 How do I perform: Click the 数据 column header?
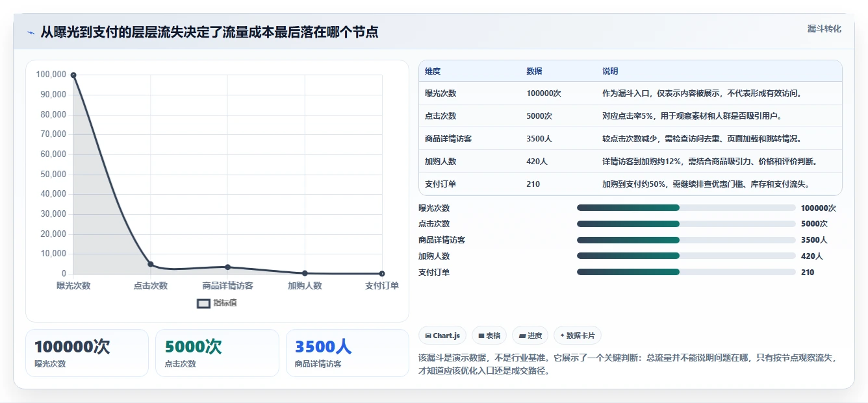(534, 71)
